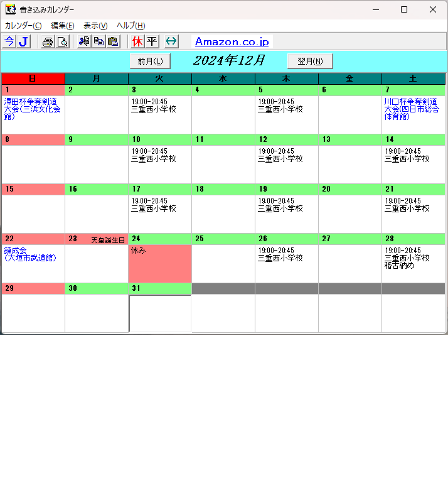Click the green double-arrow width icon
This screenshot has width=448, height=488.
pyautogui.click(x=171, y=41)
